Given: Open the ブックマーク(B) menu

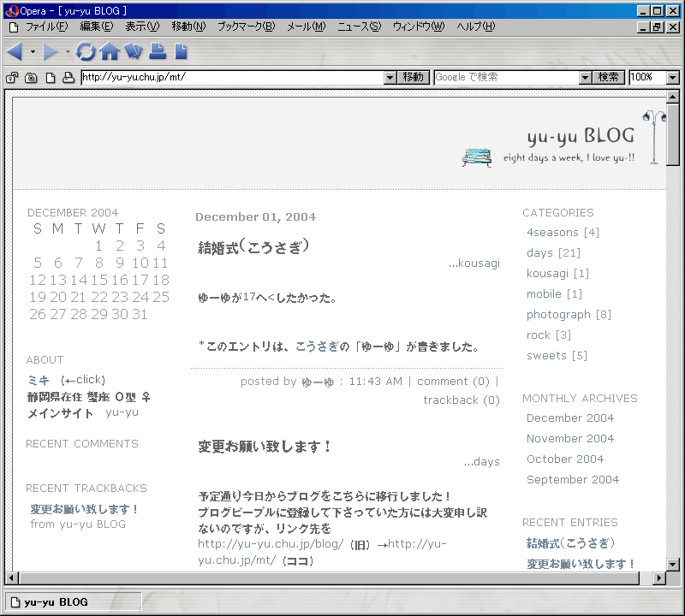Looking at the screenshot, I should pyautogui.click(x=247, y=27).
